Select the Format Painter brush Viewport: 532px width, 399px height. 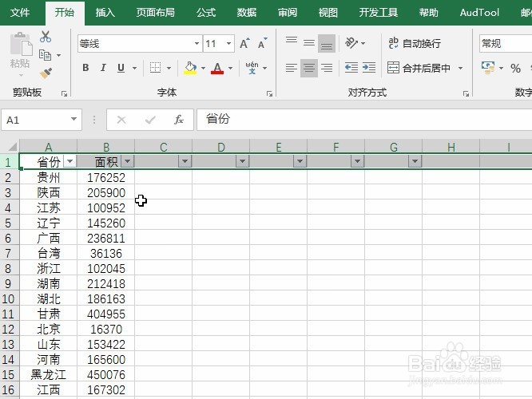[46, 73]
